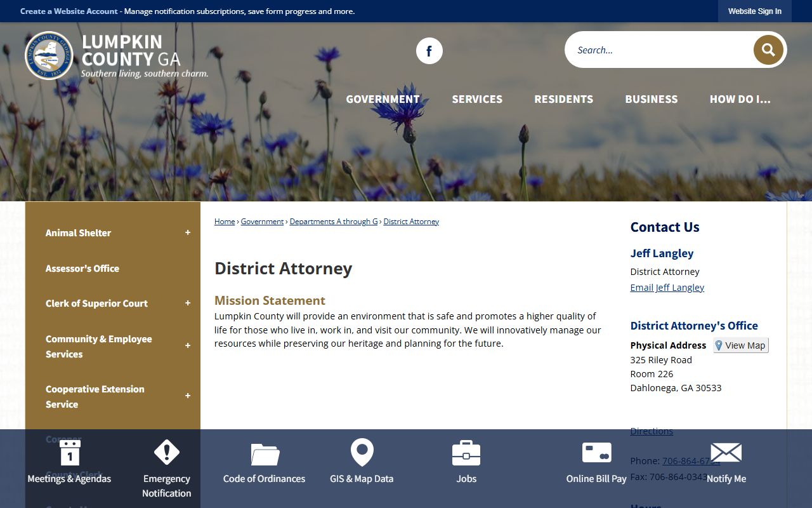Expand the Clerk of Superior Court submenu

(188, 304)
